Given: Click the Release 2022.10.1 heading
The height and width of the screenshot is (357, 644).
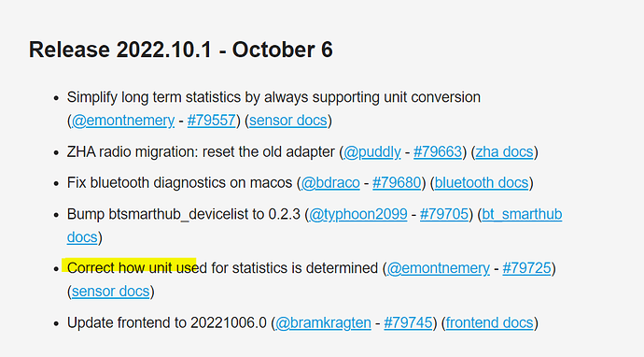Looking at the screenshot, I should 181,50.
